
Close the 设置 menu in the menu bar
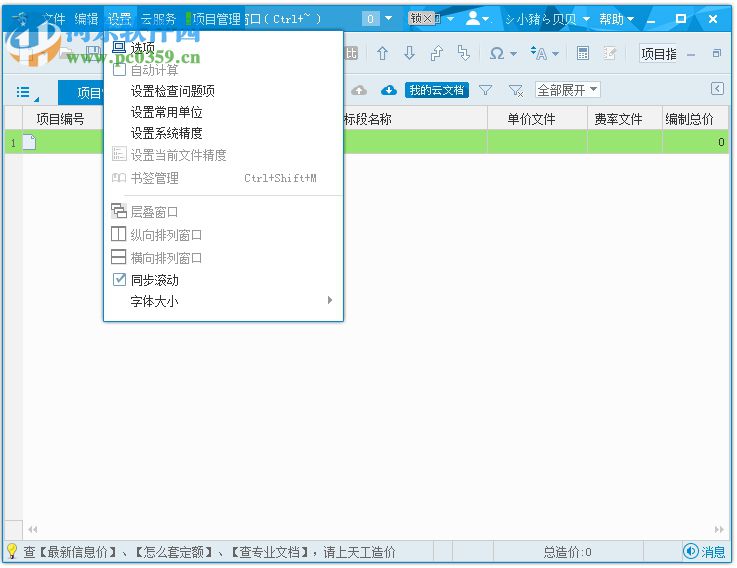point(120,19)
